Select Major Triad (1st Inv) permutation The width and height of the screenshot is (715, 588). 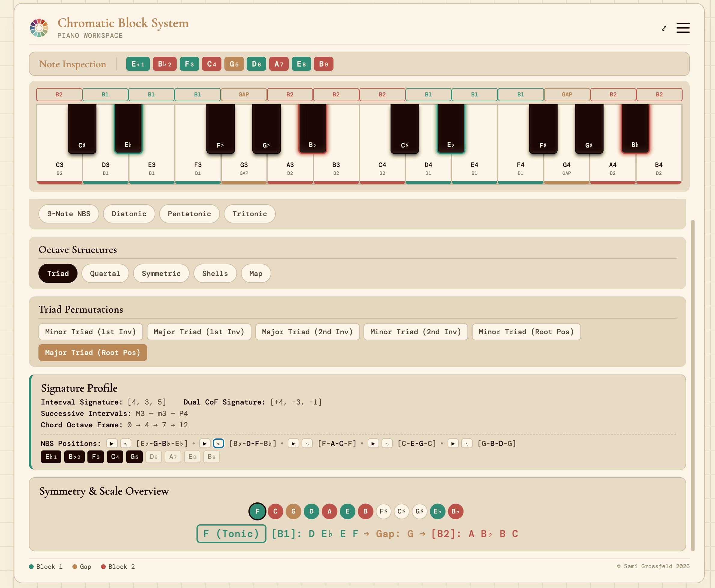click(199, 332)
